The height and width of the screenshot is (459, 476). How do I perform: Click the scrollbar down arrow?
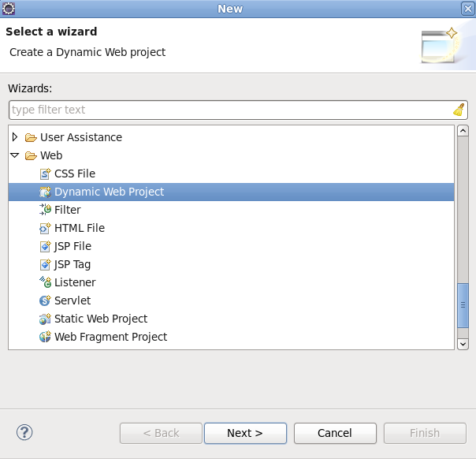click(x=463, y=344)
